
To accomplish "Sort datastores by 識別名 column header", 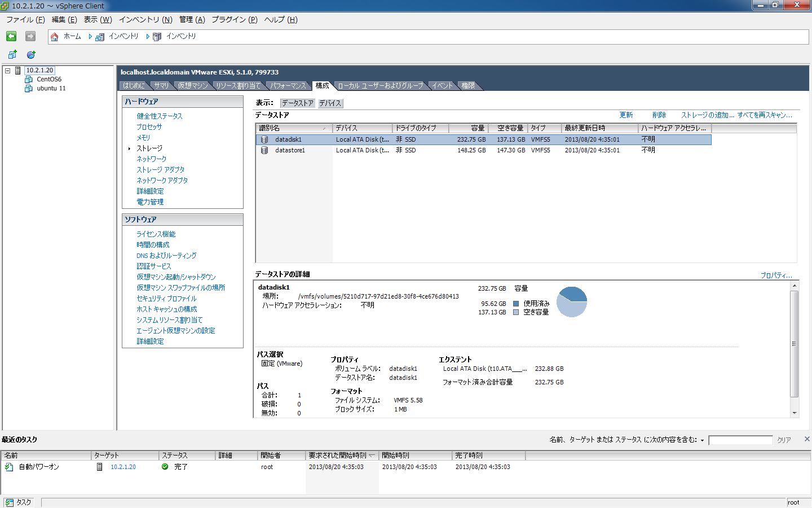I will [294, 128].
